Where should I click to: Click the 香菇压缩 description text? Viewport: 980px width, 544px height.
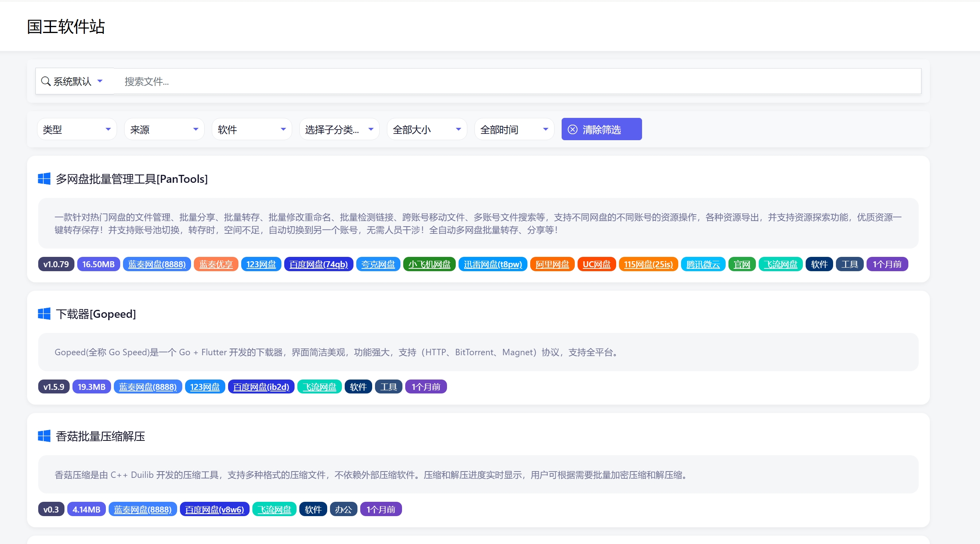pyautogui.click(x=372, y=475)
